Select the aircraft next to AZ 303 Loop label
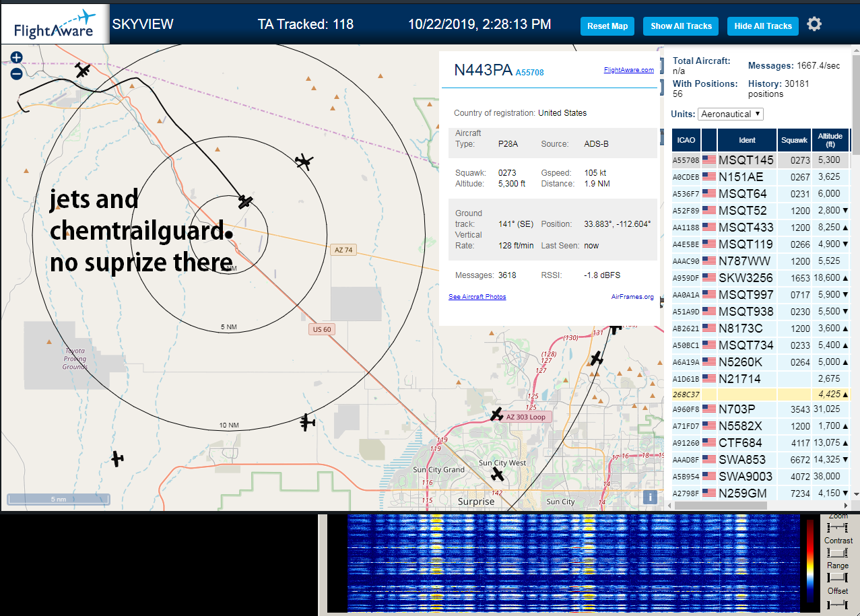 tap(497, 414)
